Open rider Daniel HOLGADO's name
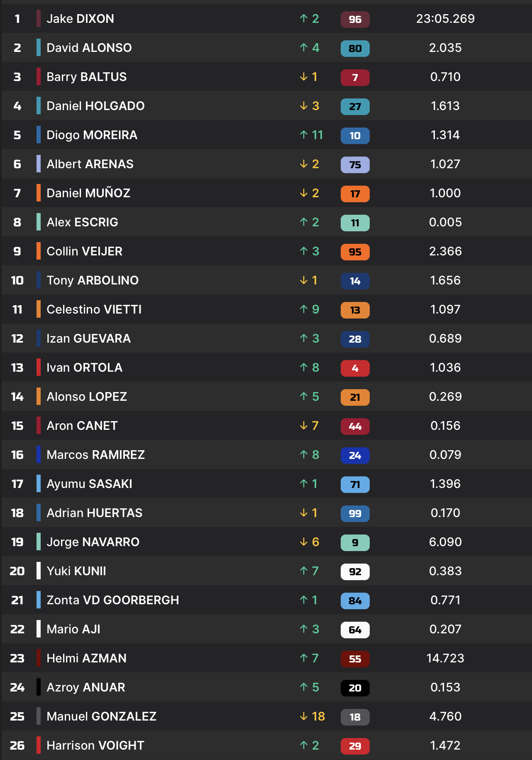The width and height of the screenshot is (532, 760). click(x=95, y=106)
